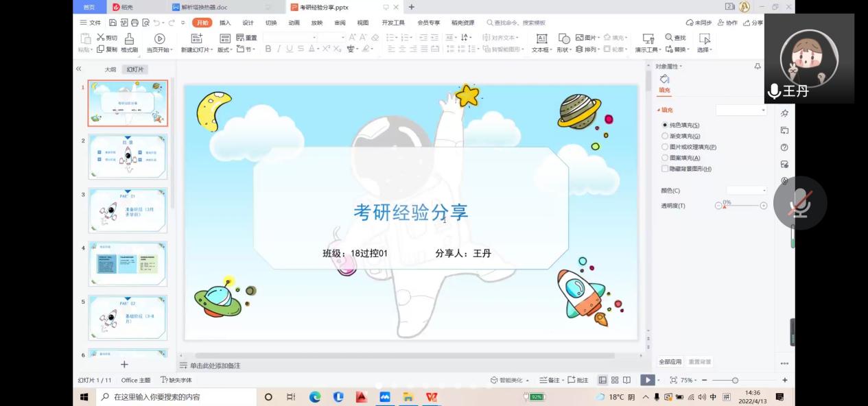868x406 pixels.
Task: Switch to slide sorter view icon
Action: 615,380
